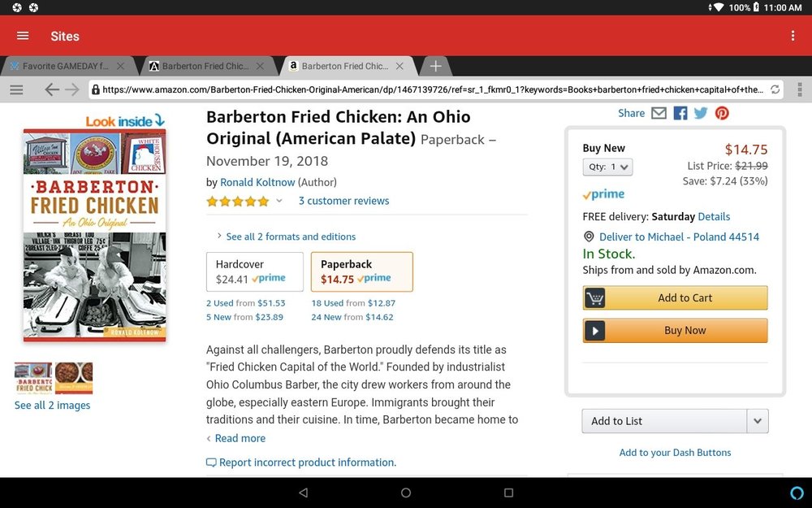812x508 pixels.
Task: Expand the star rating breakdown chevron
Action: click(x=279, y=201)
